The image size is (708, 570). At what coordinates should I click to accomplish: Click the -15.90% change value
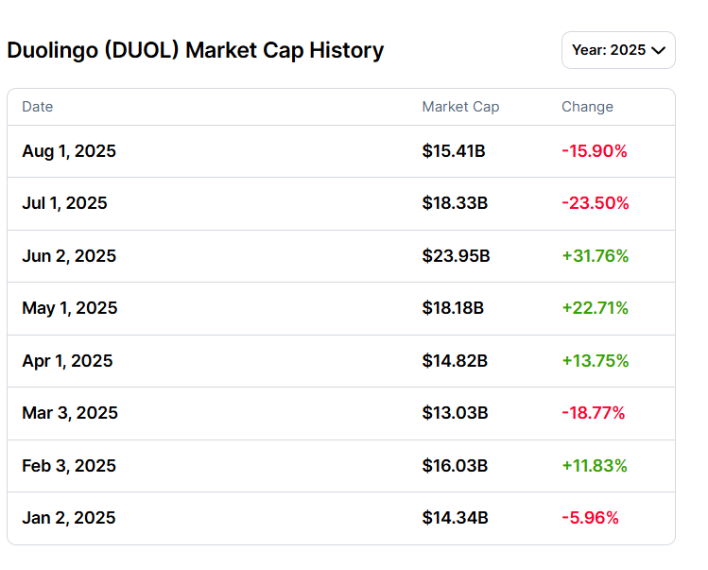click(x=594, y=152)
